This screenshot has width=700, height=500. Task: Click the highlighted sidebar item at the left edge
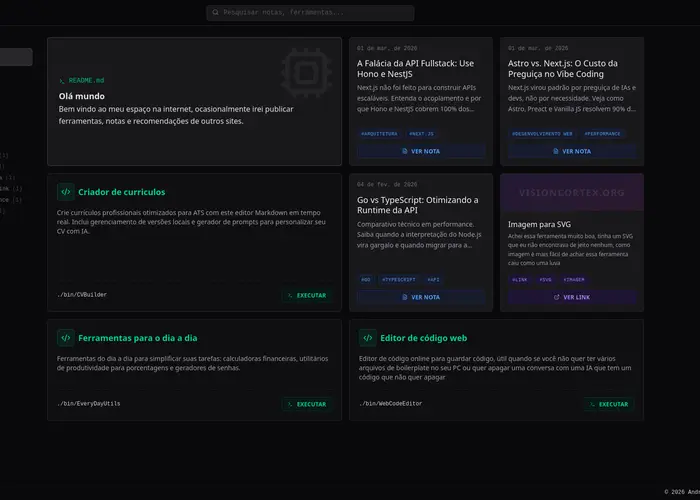[16, 57]
